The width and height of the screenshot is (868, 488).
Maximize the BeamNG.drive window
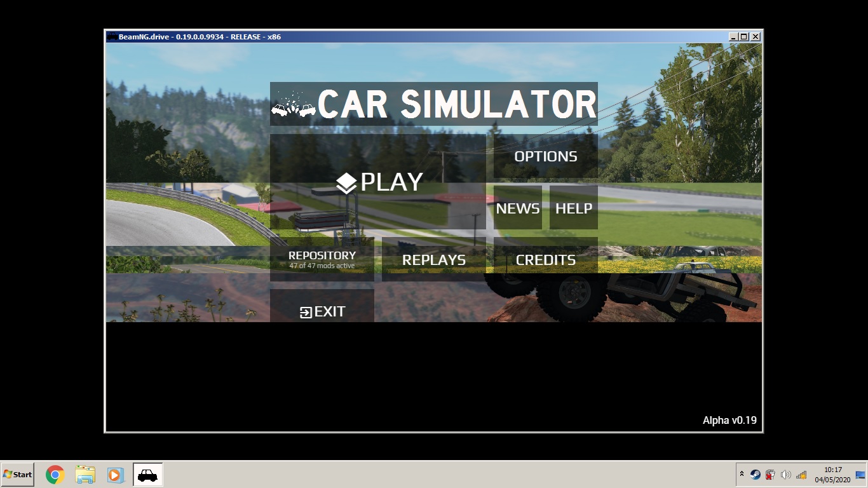coord(744,37)
